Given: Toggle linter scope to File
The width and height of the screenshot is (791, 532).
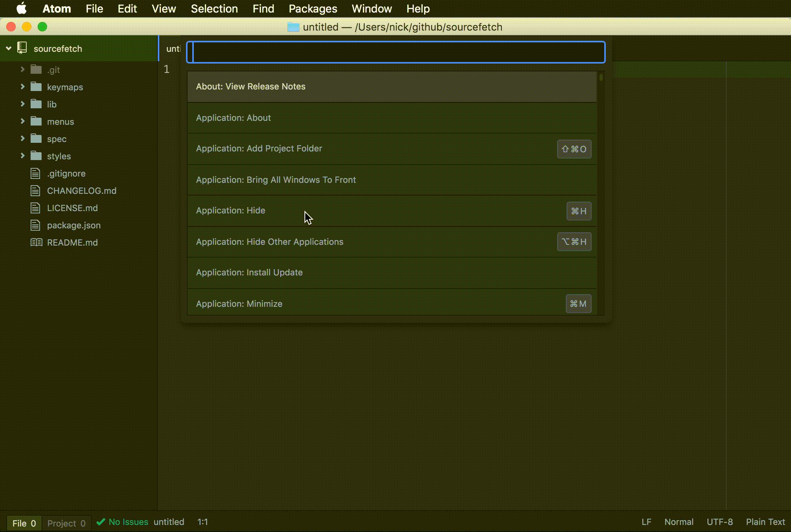Looking at the screenshot, I should click(x=24, y=523).
